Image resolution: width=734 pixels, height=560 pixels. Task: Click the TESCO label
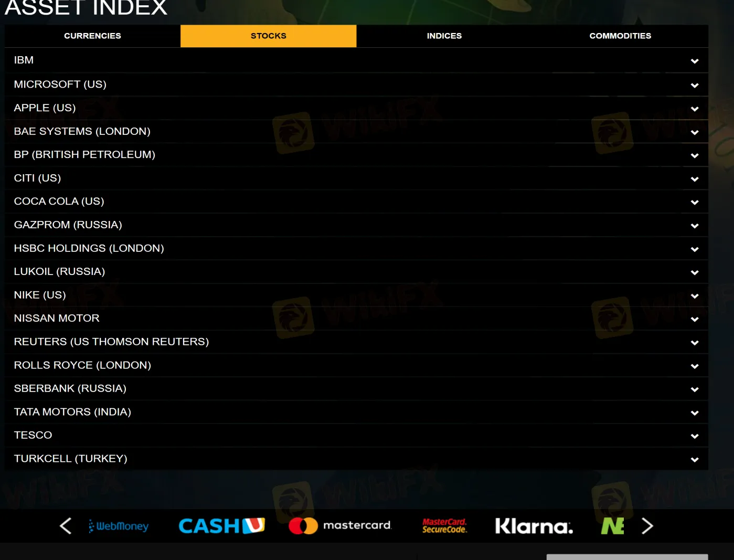[x=33, y=435]
